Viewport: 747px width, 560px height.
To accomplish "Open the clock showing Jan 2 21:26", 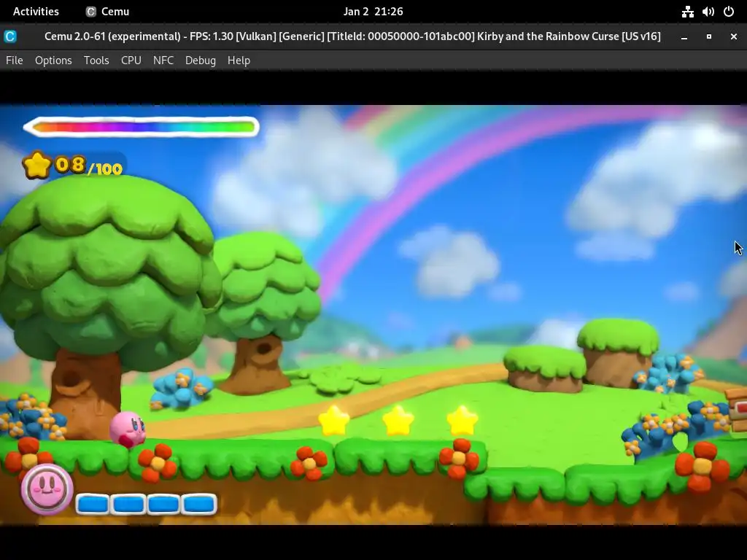I will pyautogui.click(x=373, y=12).
